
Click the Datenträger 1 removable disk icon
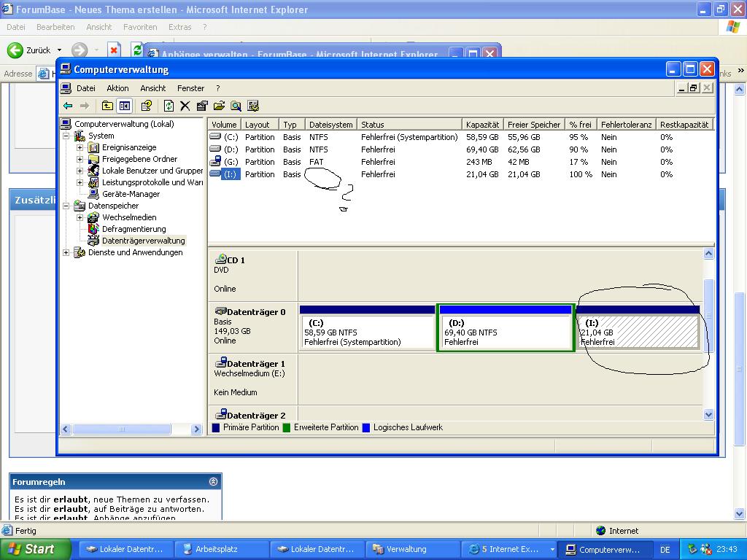click(220, 363)
